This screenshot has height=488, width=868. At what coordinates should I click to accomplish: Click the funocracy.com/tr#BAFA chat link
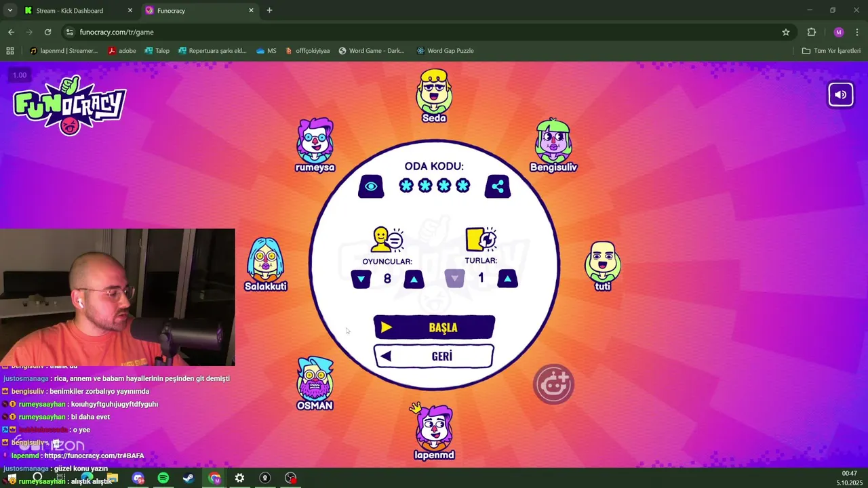point(94,455)
